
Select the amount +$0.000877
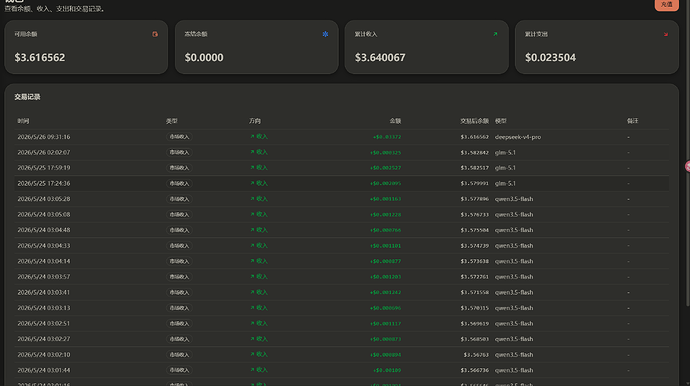click(x=385, y=261)
